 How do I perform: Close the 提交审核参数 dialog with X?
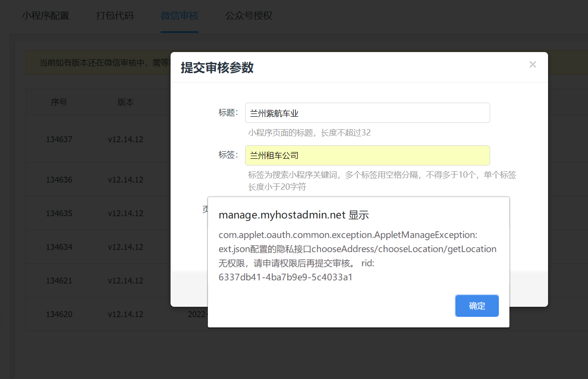click(x=532, y=65)
